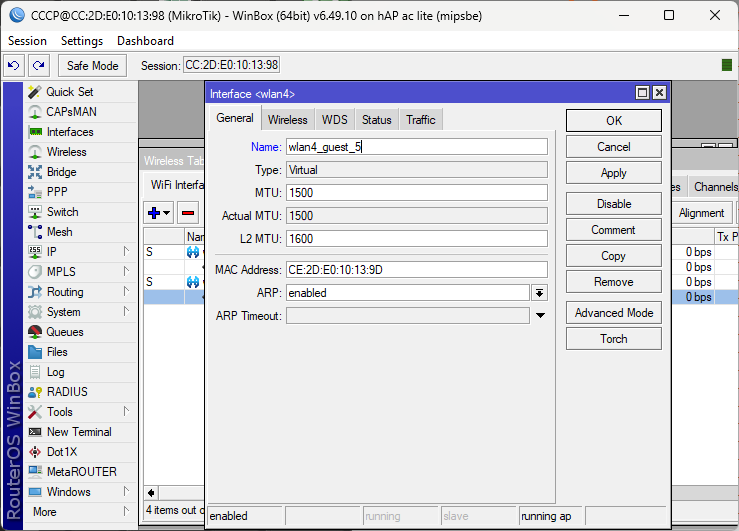Click the OK button
This screenshot has width=739, height=531.
[614, 121]
